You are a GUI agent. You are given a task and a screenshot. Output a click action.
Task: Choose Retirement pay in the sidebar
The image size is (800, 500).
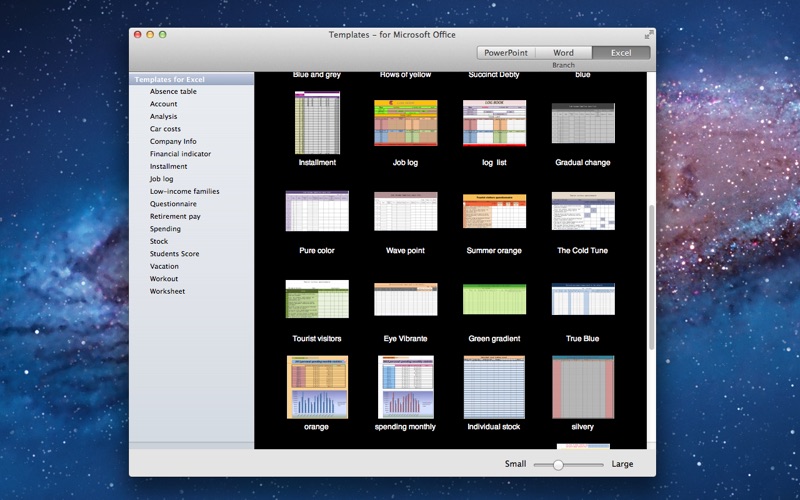tap(175, 216)
